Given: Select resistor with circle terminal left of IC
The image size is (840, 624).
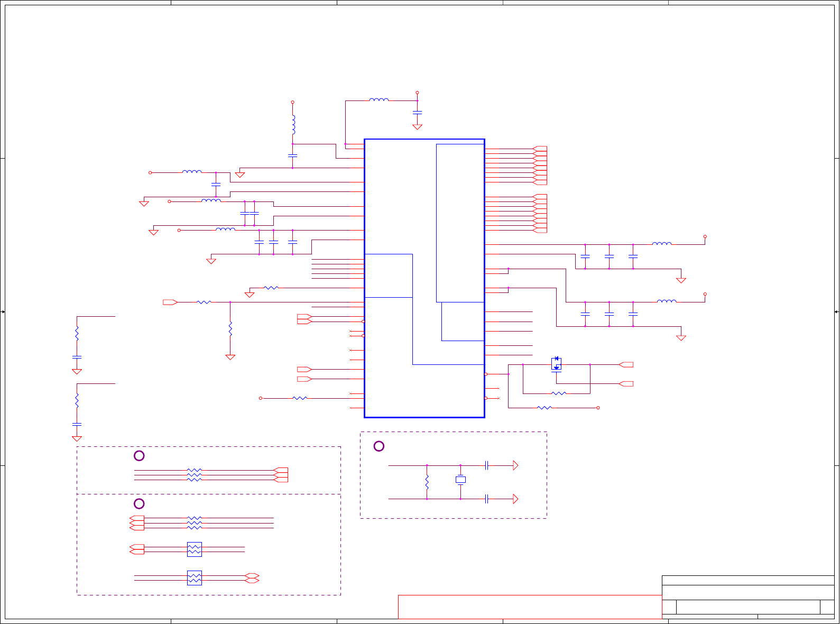Looking at the screenshot, I should 300,398.
